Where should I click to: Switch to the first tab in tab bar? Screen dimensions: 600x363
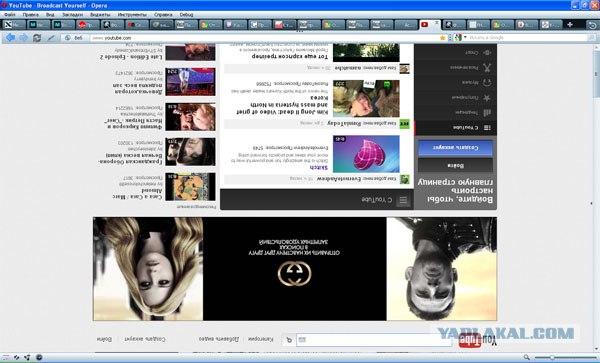click(x=14, y=25)
